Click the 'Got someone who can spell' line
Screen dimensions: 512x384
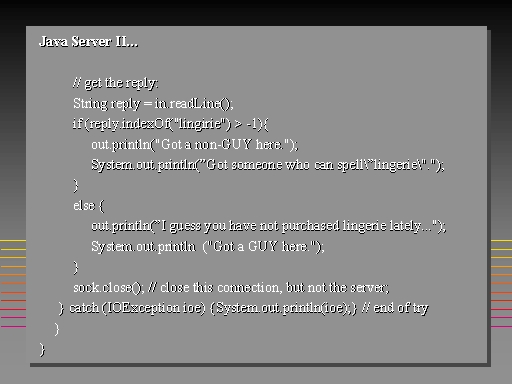point(268,165)
